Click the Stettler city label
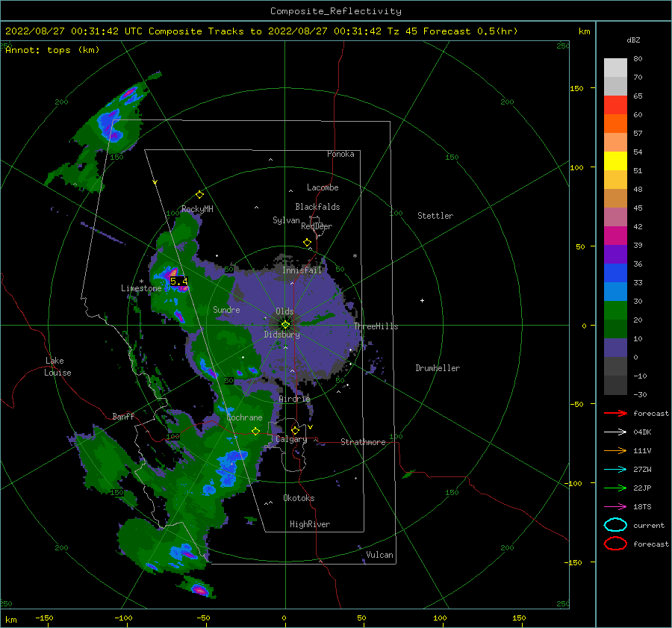 pos(435,216)
